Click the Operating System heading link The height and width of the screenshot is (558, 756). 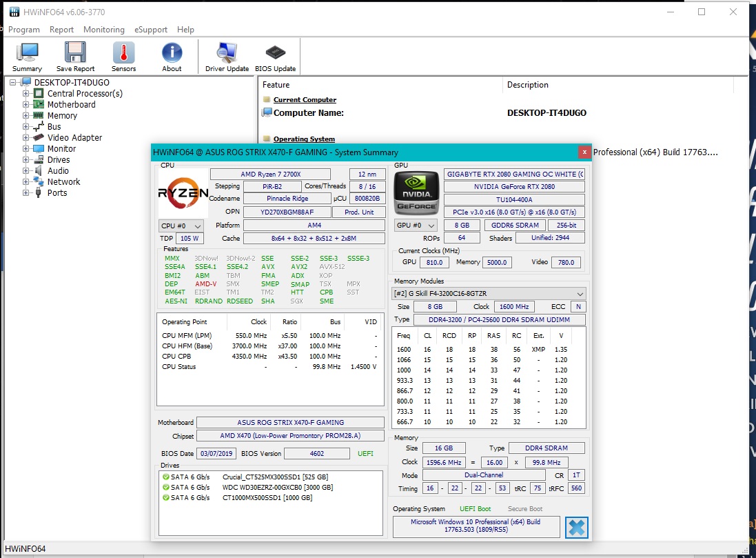304,139
